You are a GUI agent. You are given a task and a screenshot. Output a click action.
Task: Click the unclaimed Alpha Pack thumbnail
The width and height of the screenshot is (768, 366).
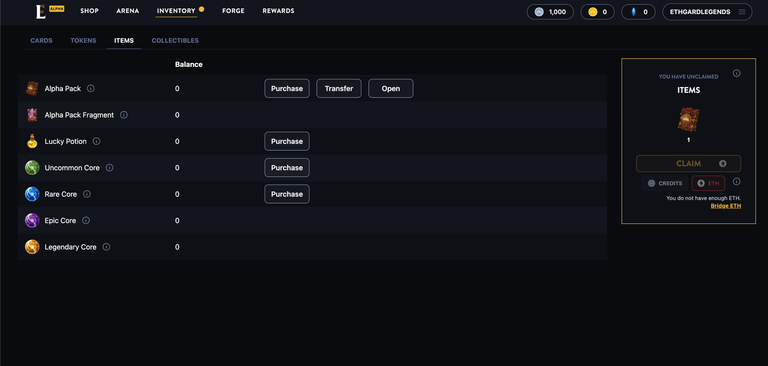(688, 120)
